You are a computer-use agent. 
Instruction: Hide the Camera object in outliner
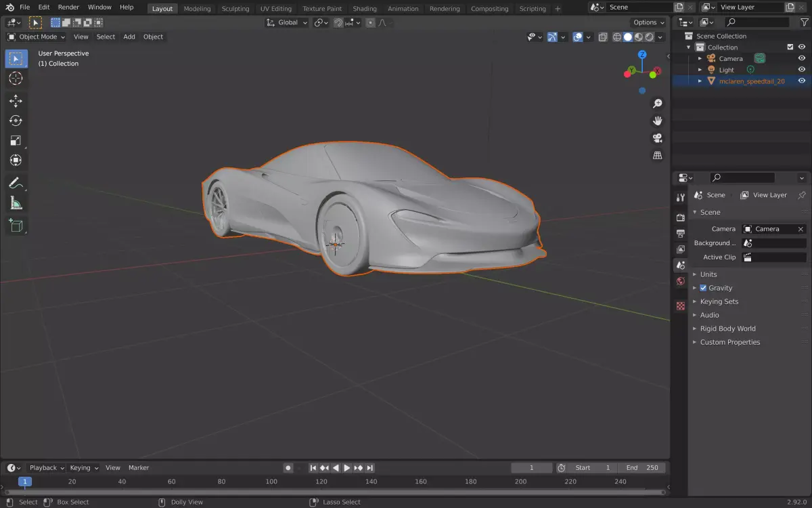pyautogui.click(x=802, y=59)
